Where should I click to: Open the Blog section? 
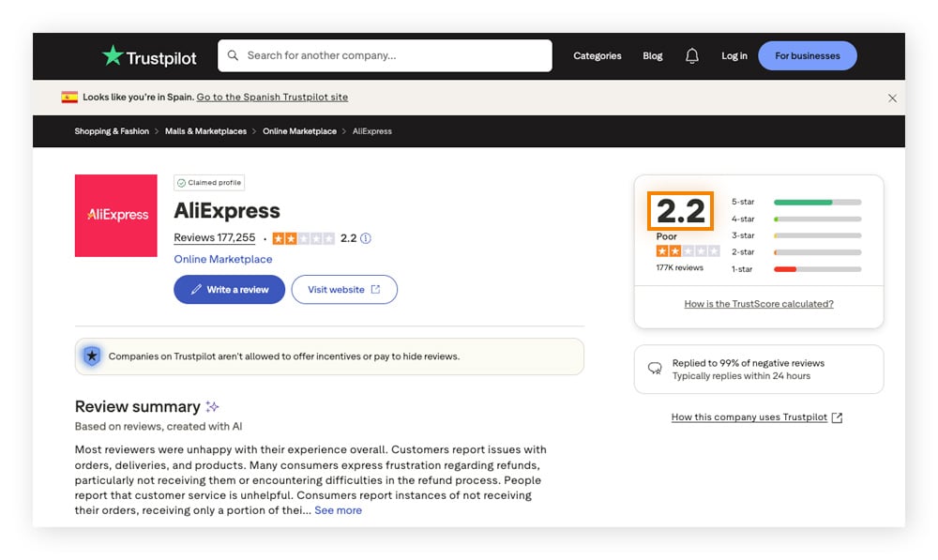(652, 55)
